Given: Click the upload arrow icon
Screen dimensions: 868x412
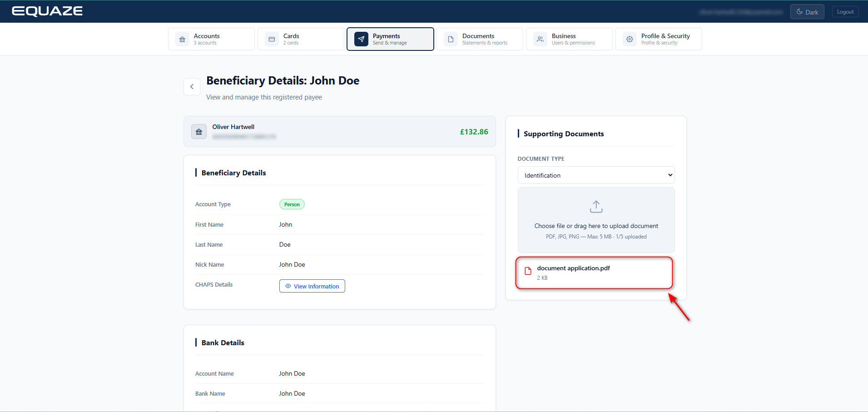Looking at the screenshot, I should [596, 207].
